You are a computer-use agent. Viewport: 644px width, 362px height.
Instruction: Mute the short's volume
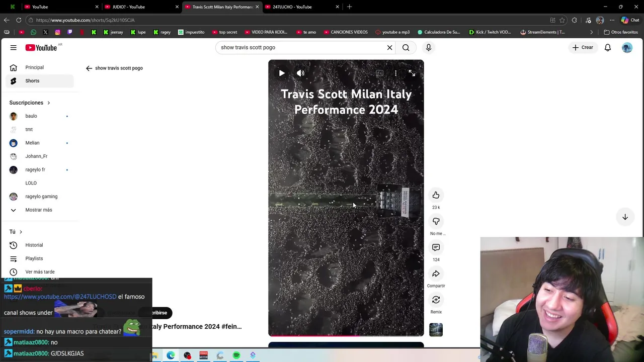point(300,73)
